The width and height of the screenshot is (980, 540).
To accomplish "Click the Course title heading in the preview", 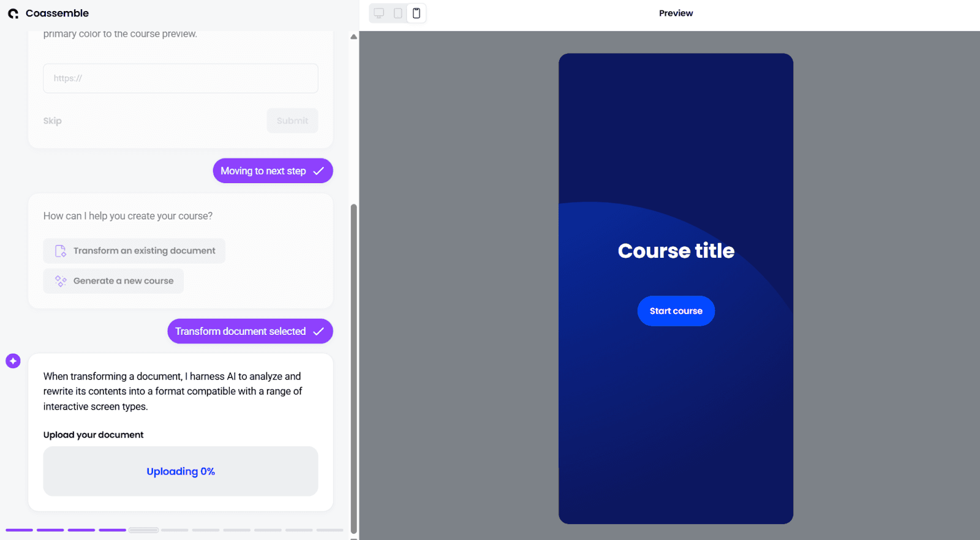I will click(x=676, y=250).
